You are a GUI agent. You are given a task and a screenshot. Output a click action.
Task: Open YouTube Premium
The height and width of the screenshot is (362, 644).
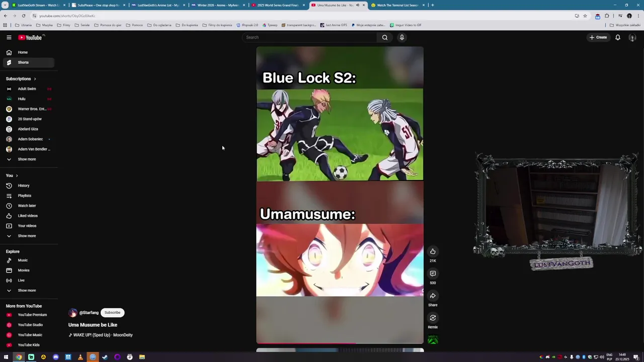[x=28, y=315]
